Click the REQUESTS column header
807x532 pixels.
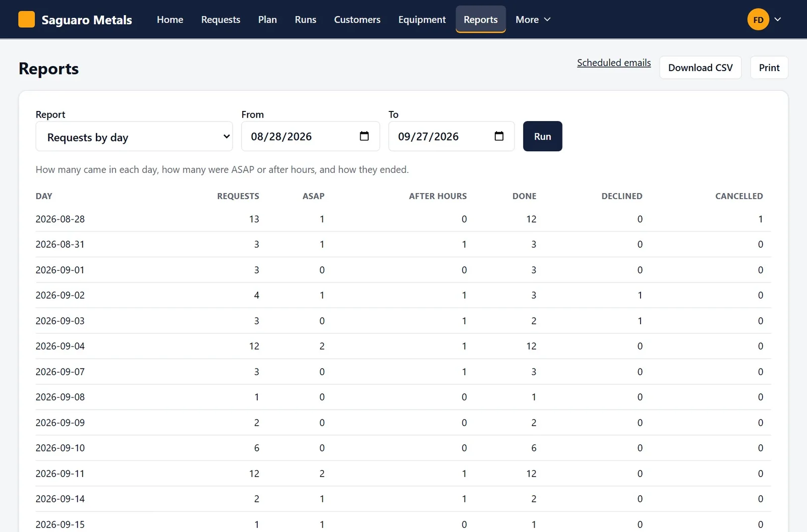click(238, 196)
